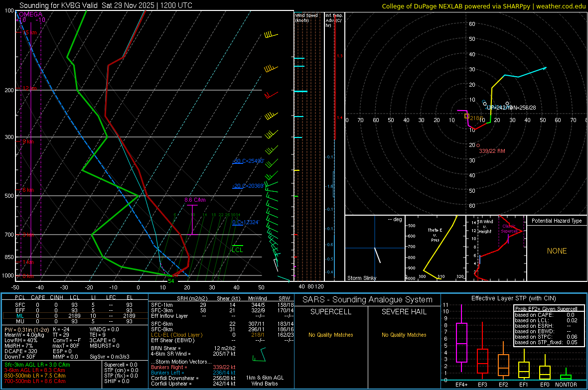This screenshot has height=390, width=588.
Task: Click the 'Potential Hazard Type' header
Action: 557,221
